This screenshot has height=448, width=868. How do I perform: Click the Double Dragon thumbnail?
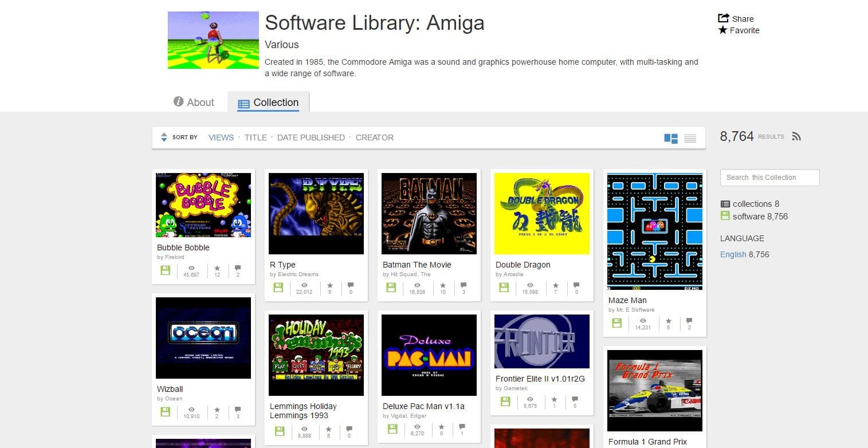coord(542,214)
